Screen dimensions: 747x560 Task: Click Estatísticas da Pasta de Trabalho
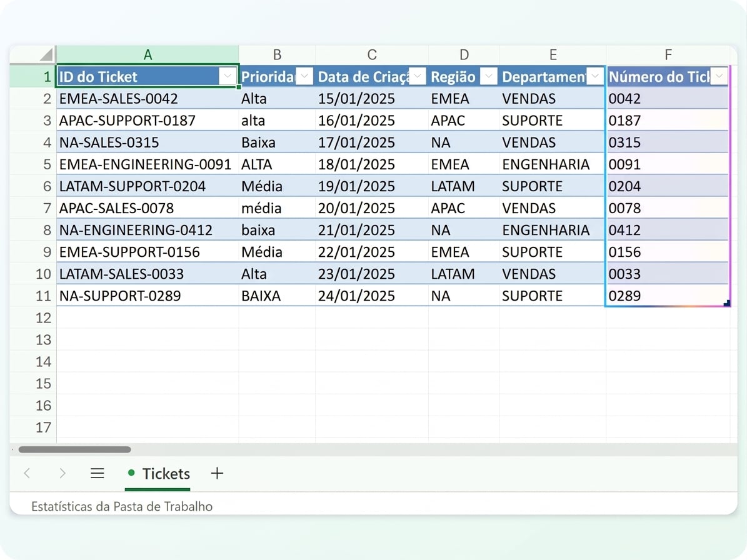pos(122,506)
